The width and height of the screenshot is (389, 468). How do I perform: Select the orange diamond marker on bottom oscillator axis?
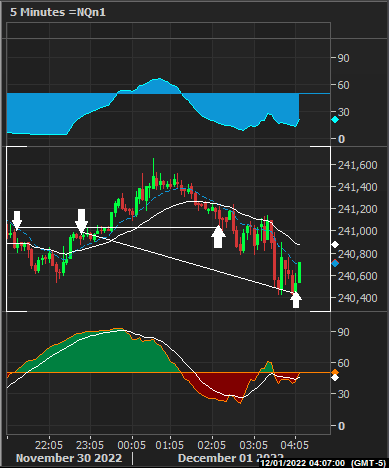coord(335,372)
